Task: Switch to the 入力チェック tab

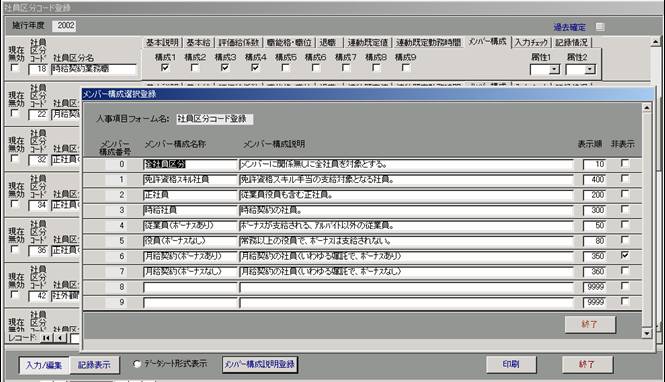Action: [532, 42]
